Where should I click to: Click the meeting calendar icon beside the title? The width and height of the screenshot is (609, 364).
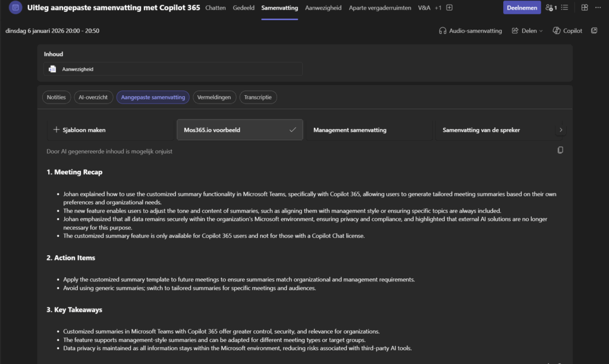tap(15, 8)
